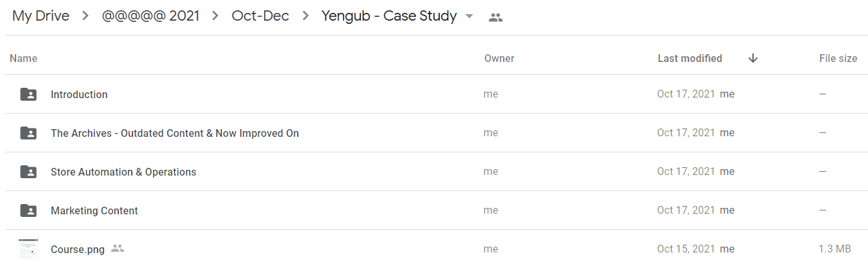This screenshot has height=266, width=868.
Task: Click the Owner column header
Action: pyautogui.click(x=499, y=58)
